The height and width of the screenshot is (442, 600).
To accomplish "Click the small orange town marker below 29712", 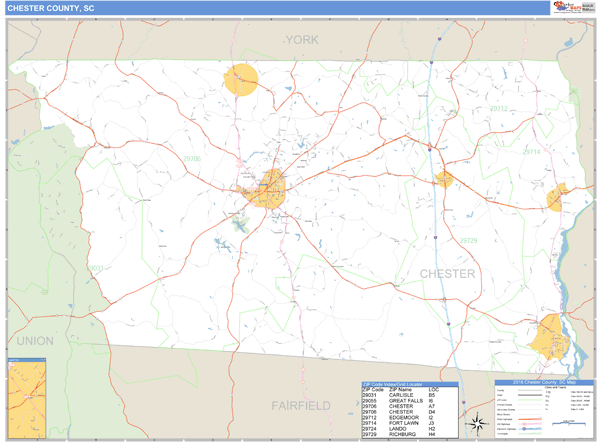I will [445, 179].
